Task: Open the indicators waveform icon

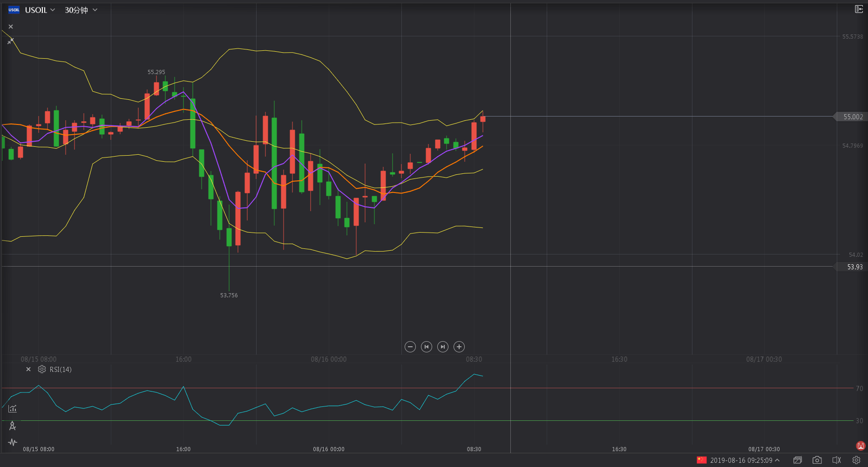Action: [x=13, y=442]
